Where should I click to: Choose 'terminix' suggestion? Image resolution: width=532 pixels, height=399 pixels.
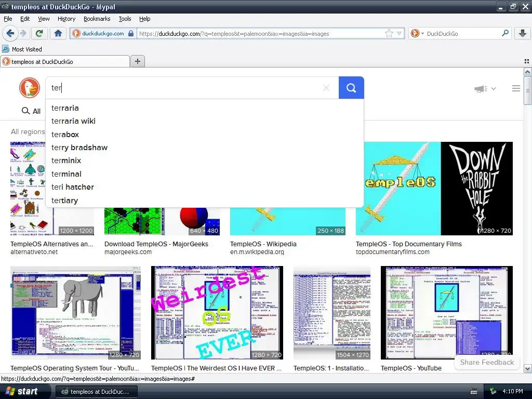pos(205,161)
